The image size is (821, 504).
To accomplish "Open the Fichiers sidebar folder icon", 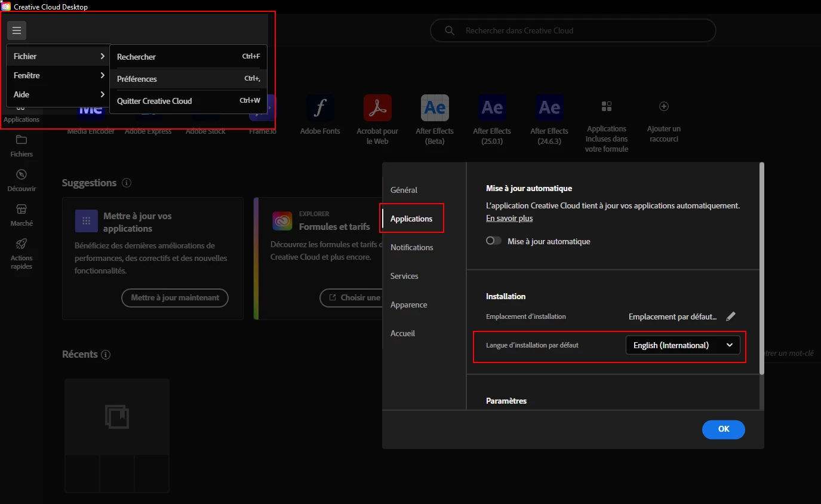I will pos(21,140).
